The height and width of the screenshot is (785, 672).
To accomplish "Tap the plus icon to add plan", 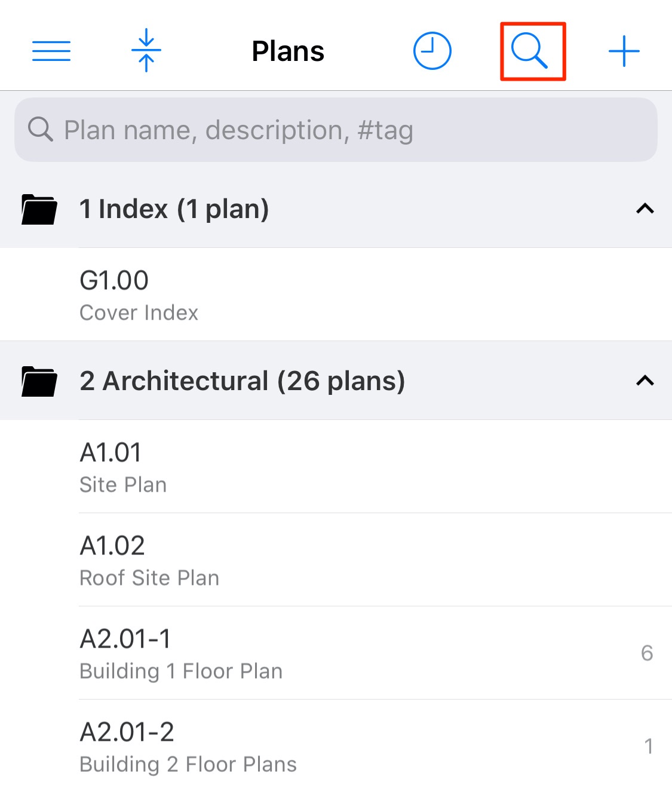I will click(624, 51).
